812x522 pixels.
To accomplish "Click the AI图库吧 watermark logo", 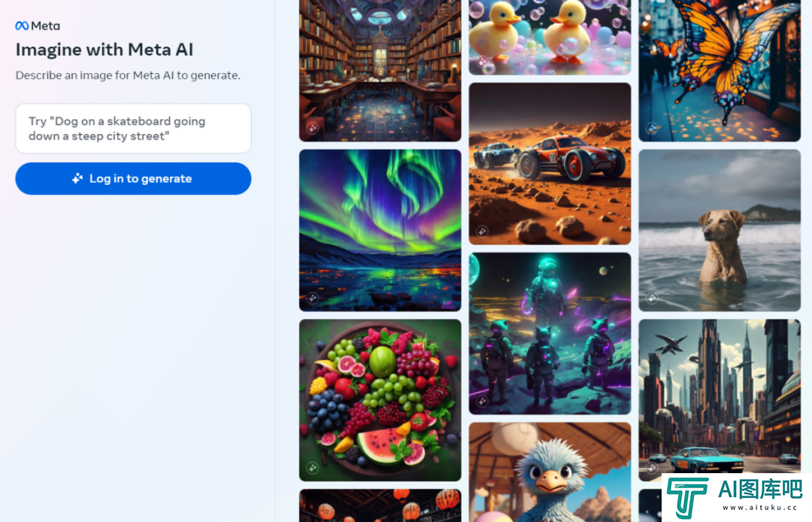I will point(736,497).
